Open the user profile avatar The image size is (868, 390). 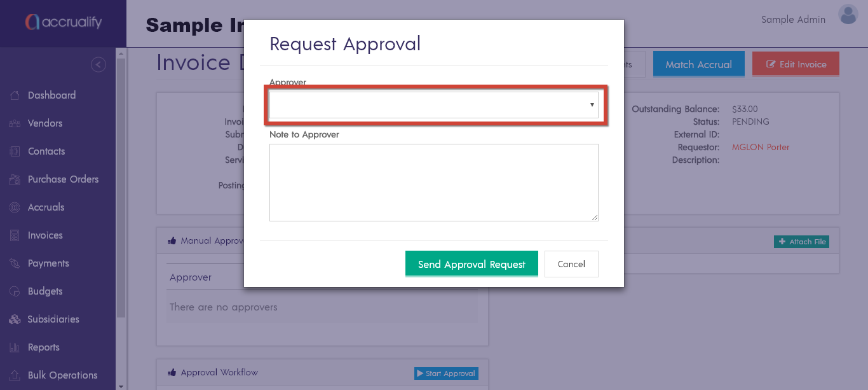(x=848, y=15)
